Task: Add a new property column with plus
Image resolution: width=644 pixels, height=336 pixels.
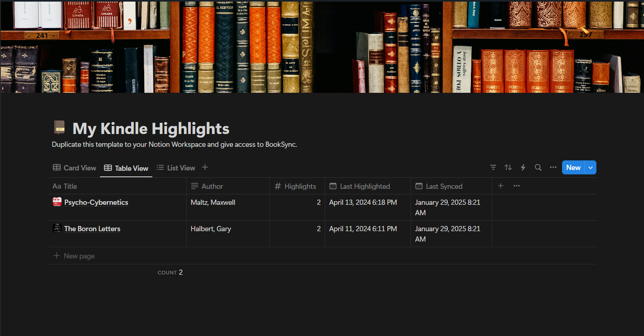Action: pos(500,186)
